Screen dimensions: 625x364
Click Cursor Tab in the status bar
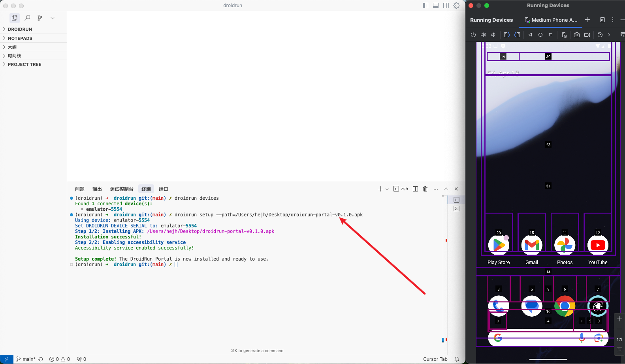tap(435, 359)
